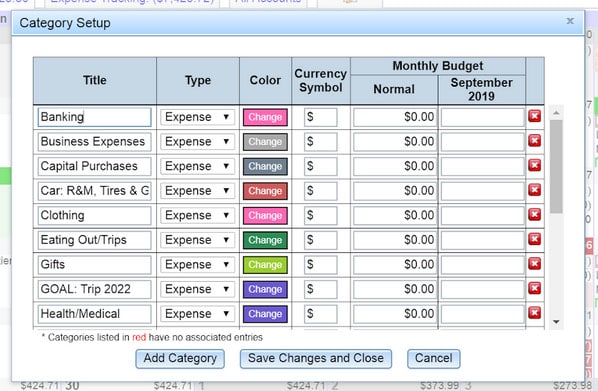Edit the Health/Medical title field
The height and width of the screenshot is (391, 598).
click(95, 314)
